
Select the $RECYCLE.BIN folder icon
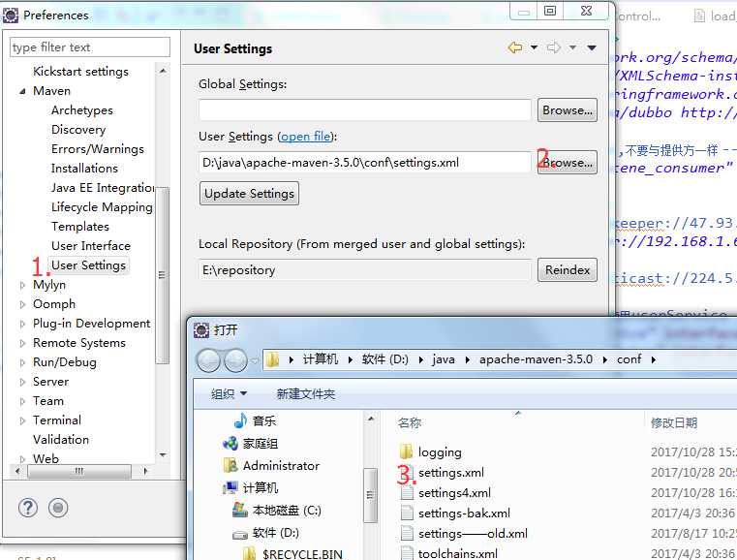click(249, 554)
